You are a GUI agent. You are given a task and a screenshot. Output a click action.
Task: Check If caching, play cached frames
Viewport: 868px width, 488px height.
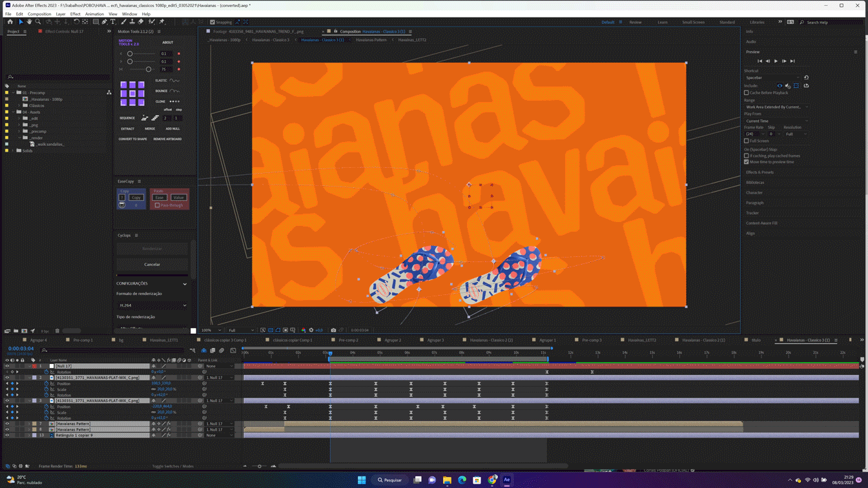tap(747, 156)
